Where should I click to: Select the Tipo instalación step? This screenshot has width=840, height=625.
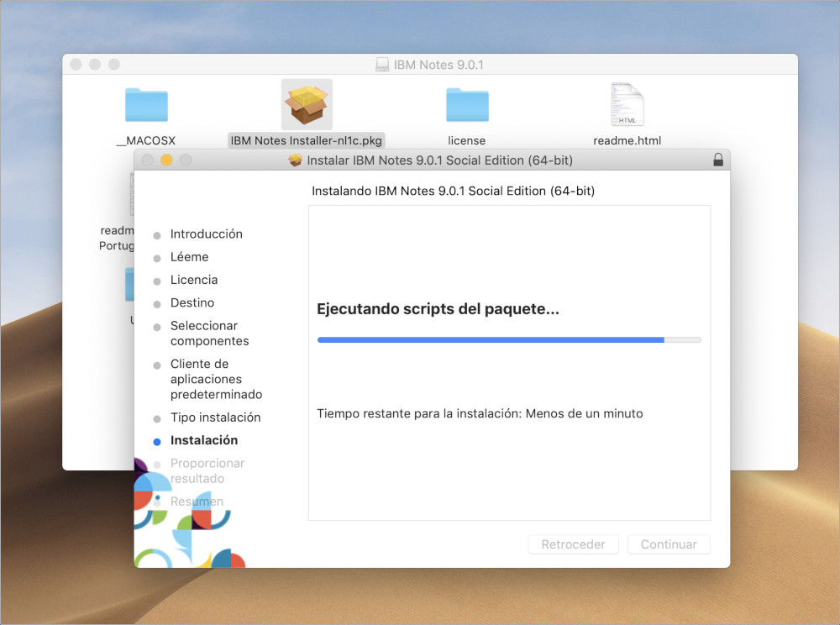(215, 418)
